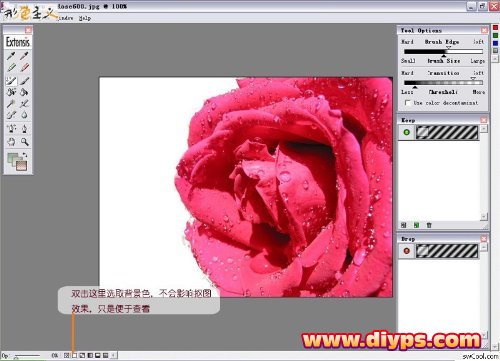Adjust the Brush Size slider marker

(x=444, y=56)
